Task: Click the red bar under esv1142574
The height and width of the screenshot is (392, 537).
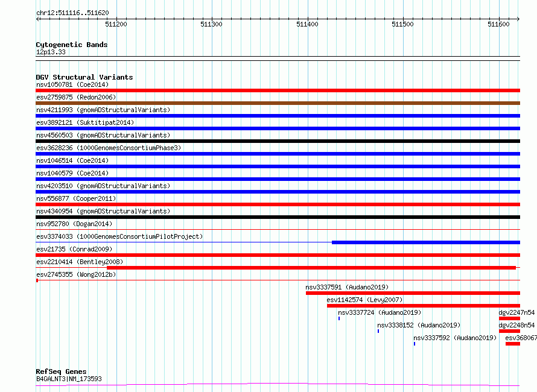Action: [424, 306]
